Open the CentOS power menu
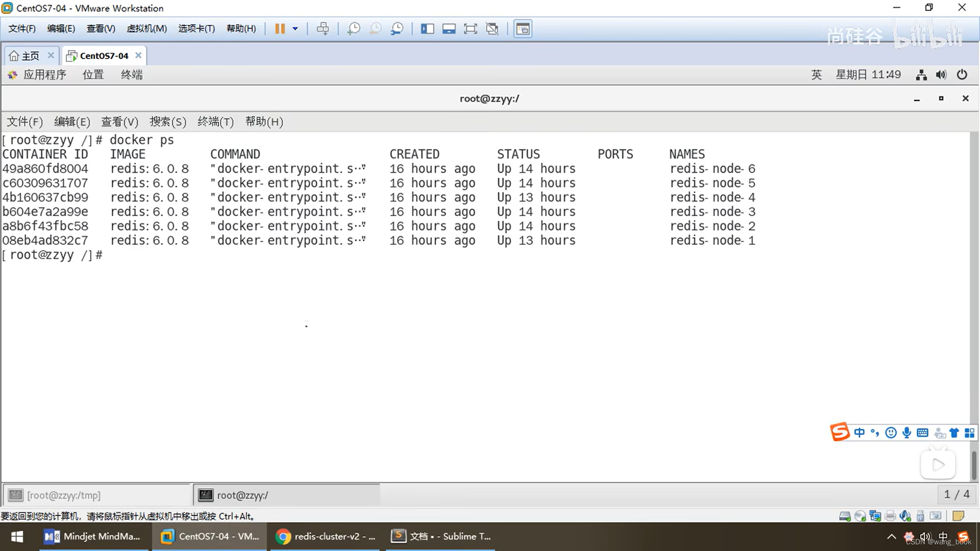Screen dimensions: 980x551 [962, 75]
